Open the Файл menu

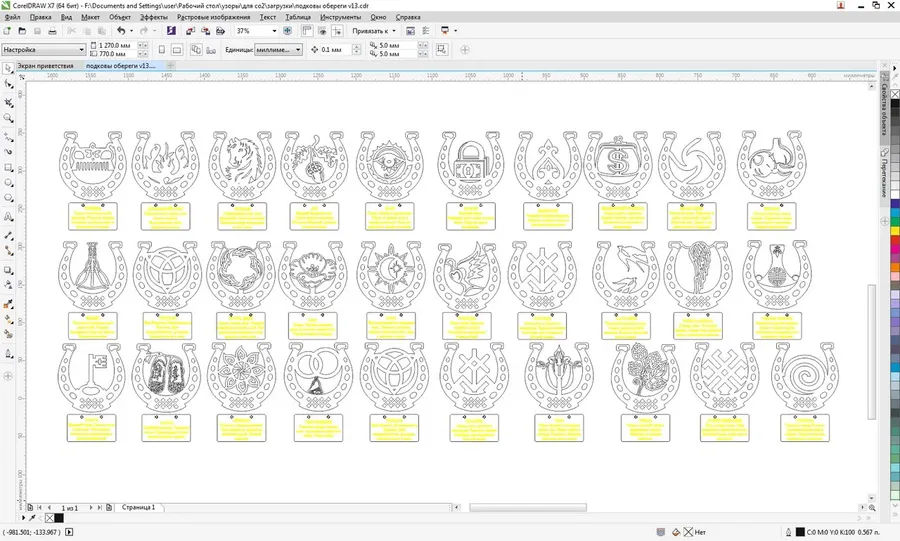pos(11,17)
